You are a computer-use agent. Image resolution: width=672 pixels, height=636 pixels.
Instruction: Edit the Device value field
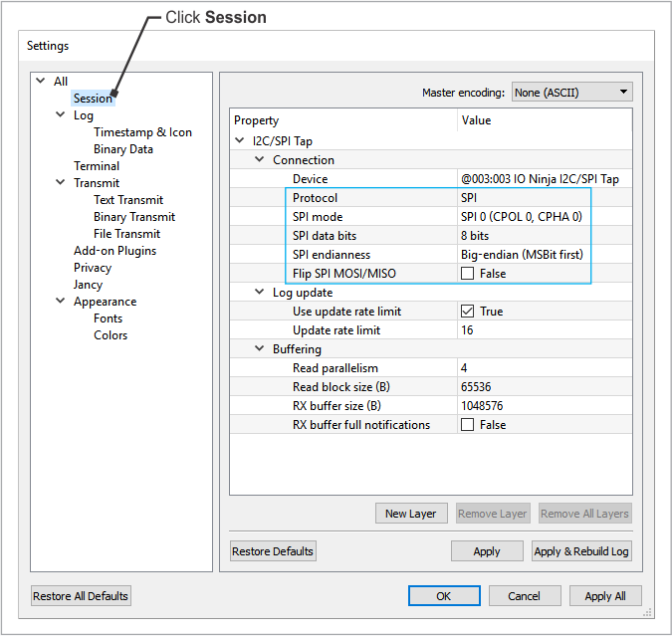click(x=545, y=179)
